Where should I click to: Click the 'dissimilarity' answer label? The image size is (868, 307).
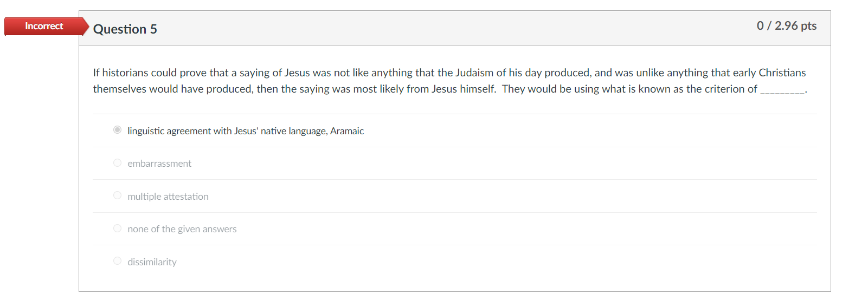152,262
